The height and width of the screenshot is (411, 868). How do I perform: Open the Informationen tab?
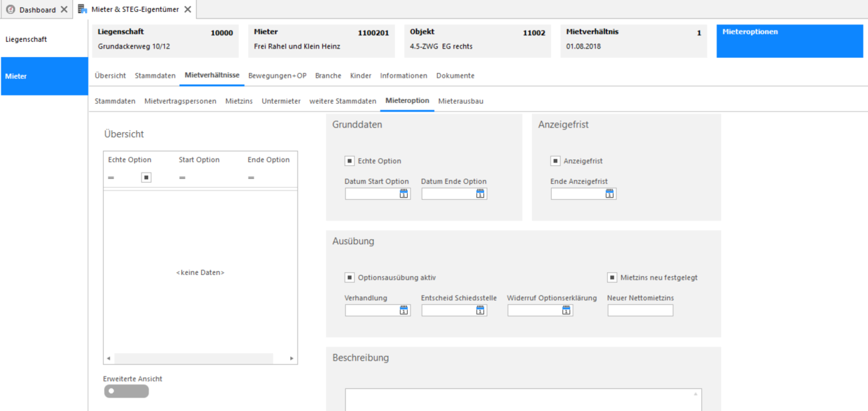click(404, 76)
